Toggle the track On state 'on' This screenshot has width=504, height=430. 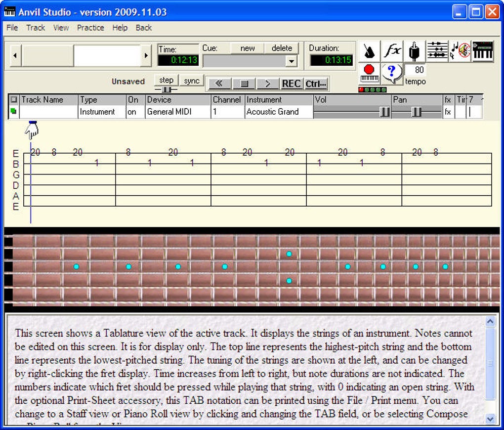tap(135, 112)
